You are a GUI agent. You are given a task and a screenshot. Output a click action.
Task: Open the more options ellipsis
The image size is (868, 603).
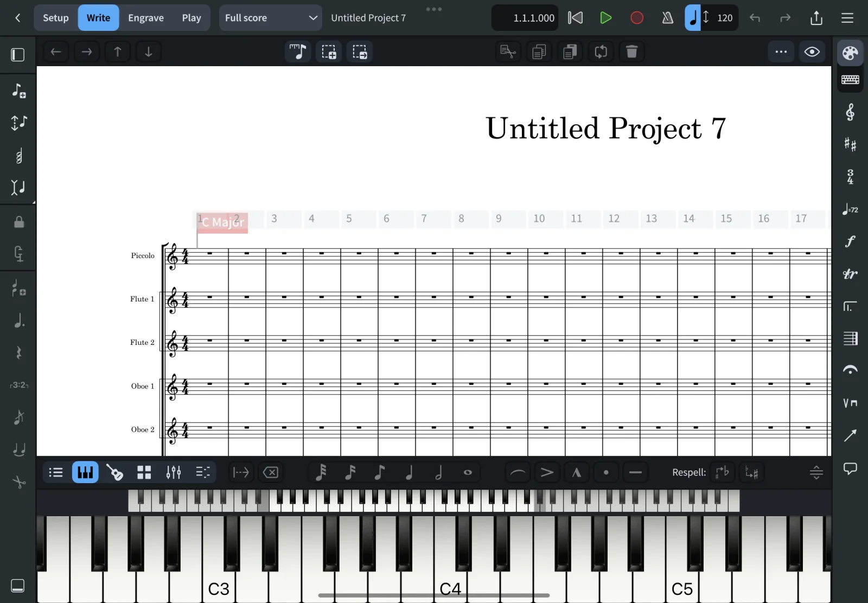click(x=781, y=52)
